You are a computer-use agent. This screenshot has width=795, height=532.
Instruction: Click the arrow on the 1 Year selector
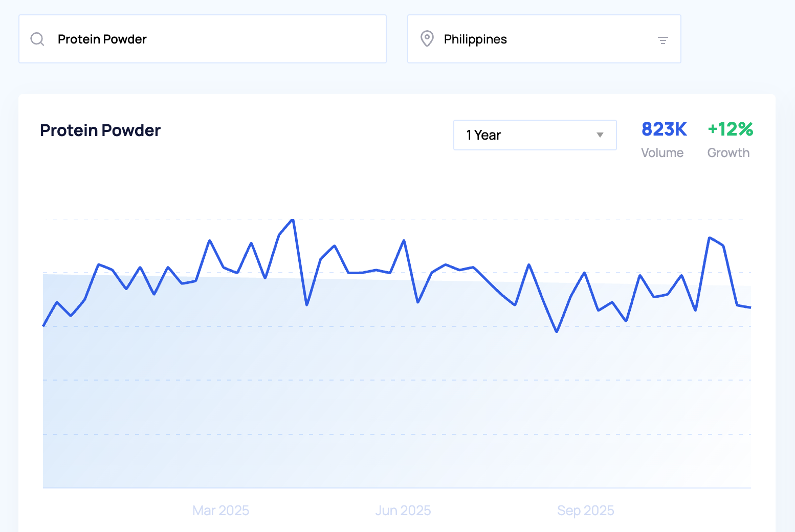coord(600,135)
